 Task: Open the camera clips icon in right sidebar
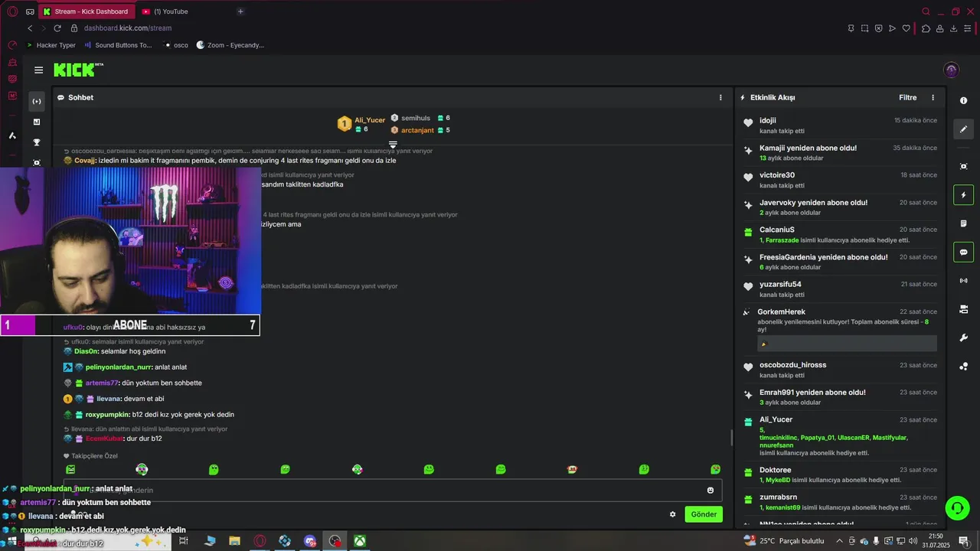[x=963, y=309]
